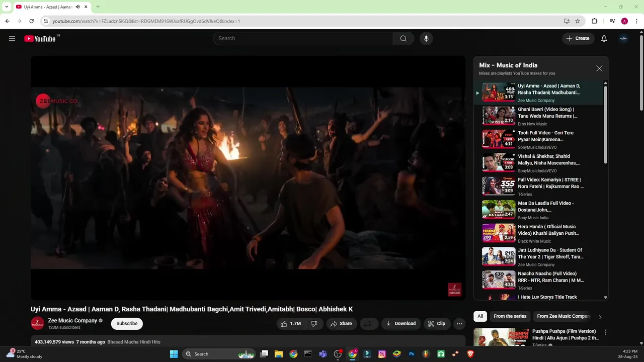644x362 pixels.
Task: Open the three-dot more actions button
Action: [459, 324]
